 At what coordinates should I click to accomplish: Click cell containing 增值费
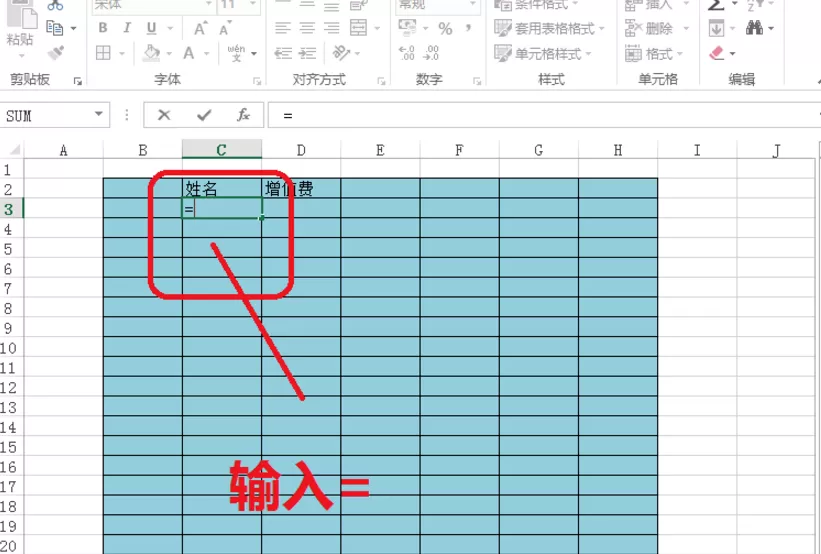[301, 189]
